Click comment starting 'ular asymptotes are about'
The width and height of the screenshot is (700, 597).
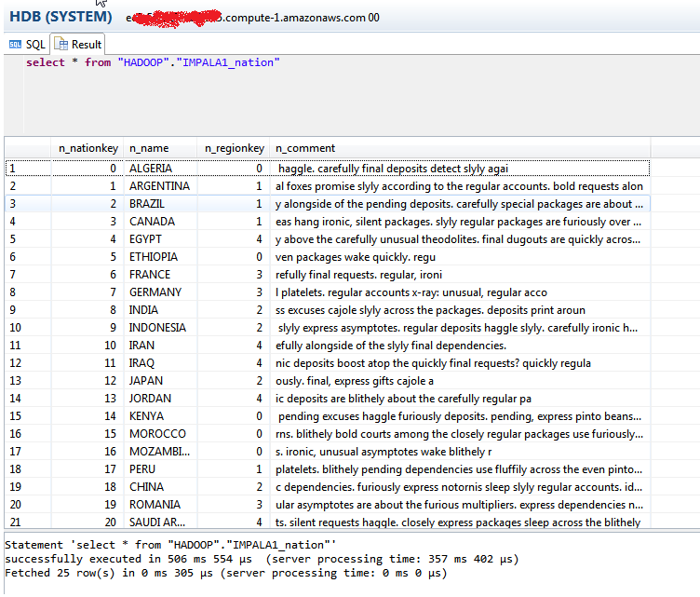click(459, 505)
